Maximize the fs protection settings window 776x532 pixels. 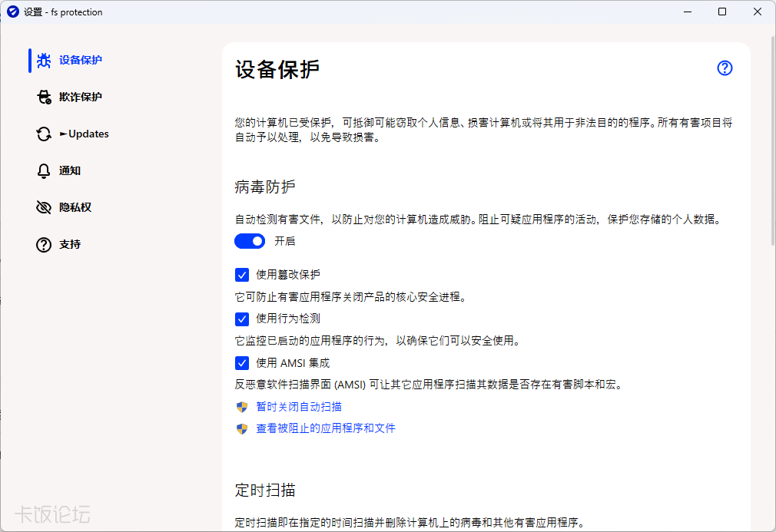tap(722, 12)
